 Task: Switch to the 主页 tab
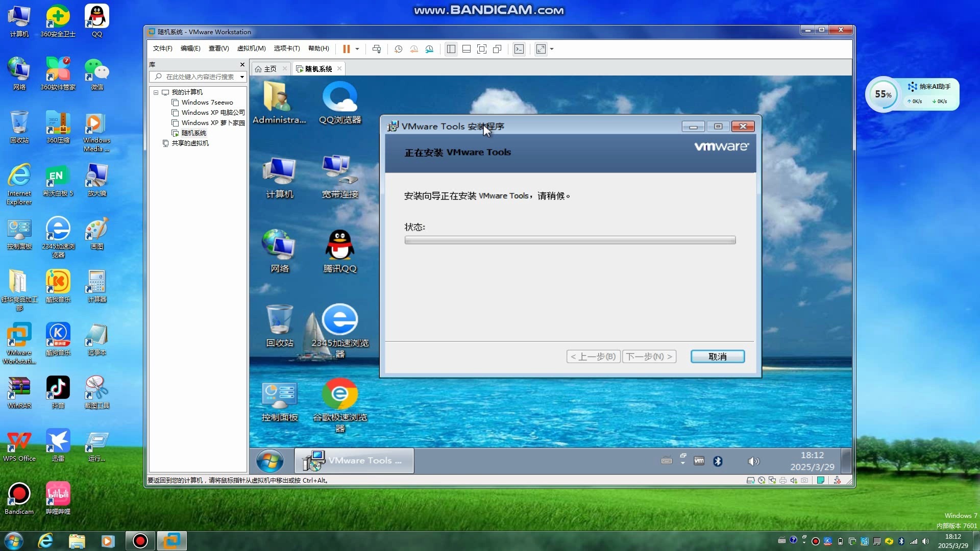270,69
